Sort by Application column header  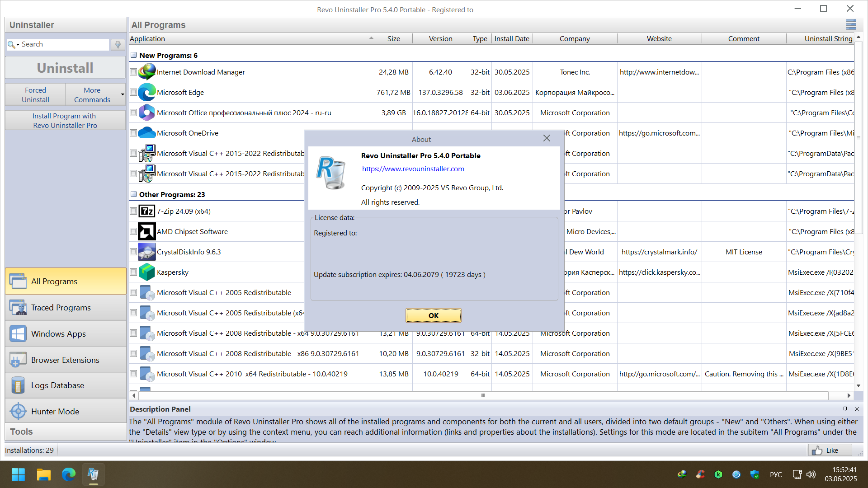point(252,39)
